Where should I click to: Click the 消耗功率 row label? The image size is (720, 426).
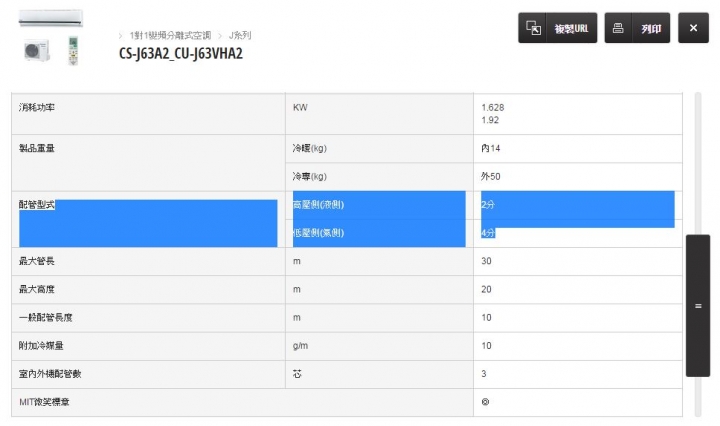(37, 107)
